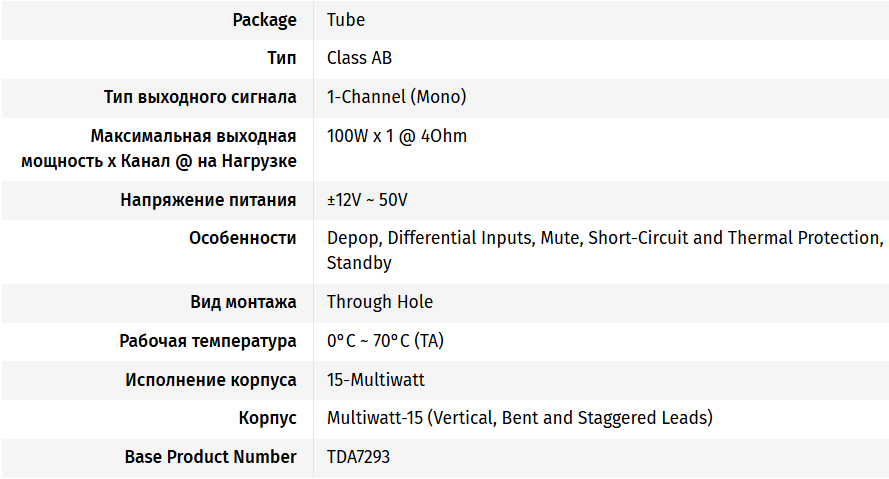Click the "Напряжение питания" label
Image resolution: width=889 pixels, height=479 pixels.
pos(208,200)
